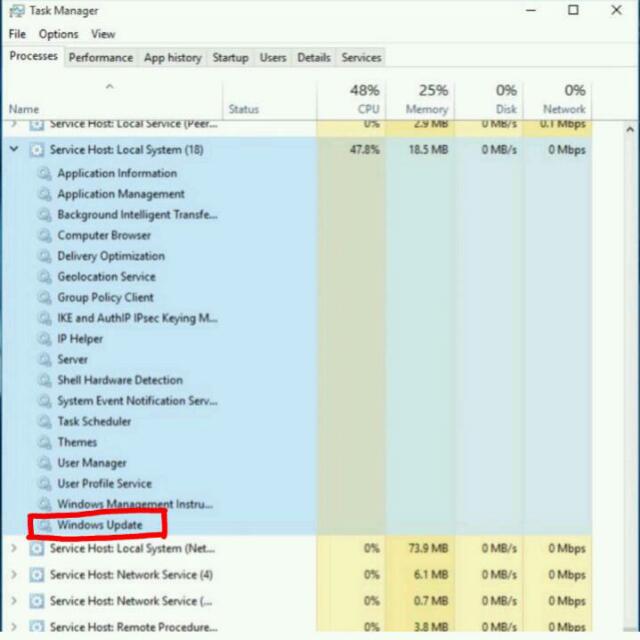Expand Service Host: Network Service (4) group
640x640 pixels.
pos(14,575)
